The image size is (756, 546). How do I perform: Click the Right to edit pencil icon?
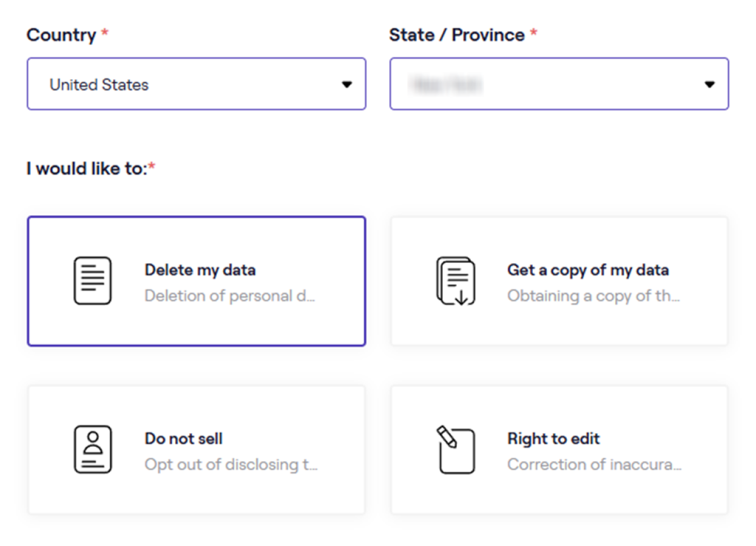455,449
